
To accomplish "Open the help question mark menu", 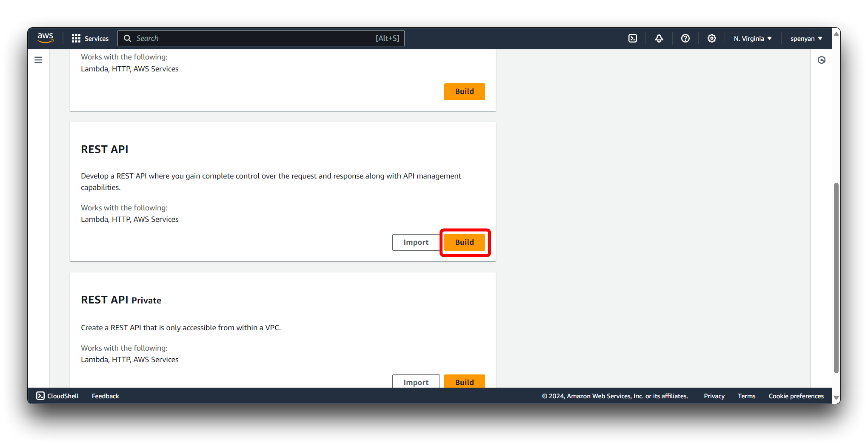I will point(685,38).
